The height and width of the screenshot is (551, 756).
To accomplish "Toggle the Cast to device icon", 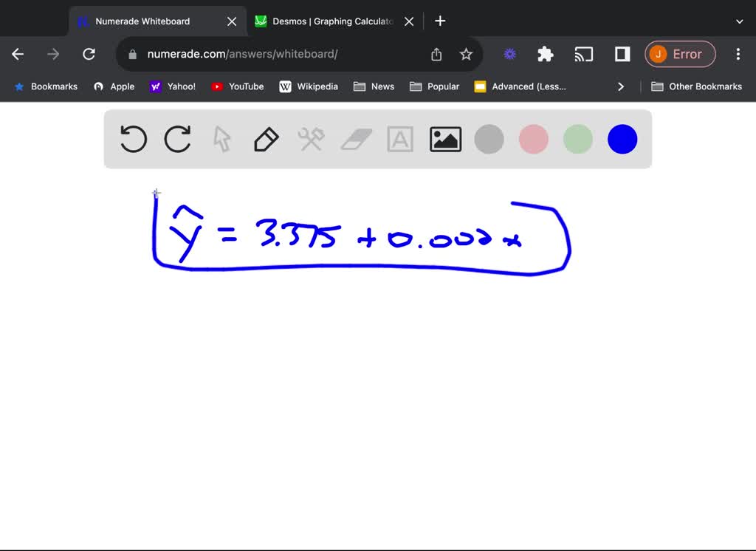I will point(584,54).
